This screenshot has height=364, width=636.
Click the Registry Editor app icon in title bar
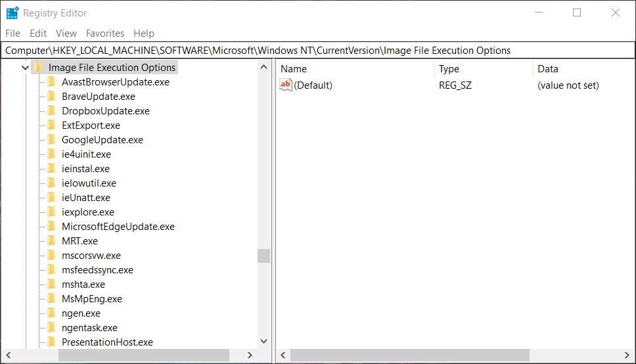pos(12,13)
